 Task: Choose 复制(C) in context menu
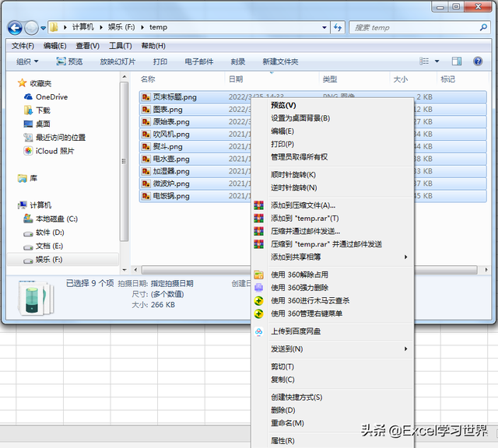282,380
